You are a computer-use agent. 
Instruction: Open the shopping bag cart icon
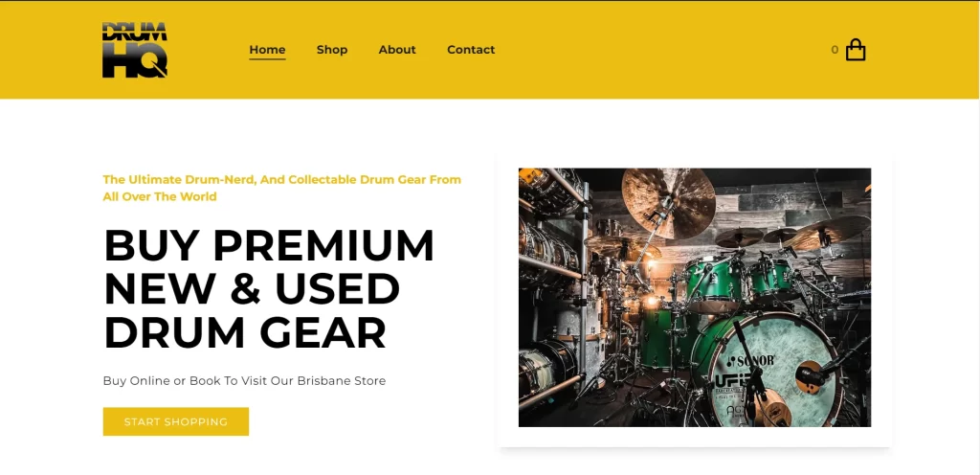(x=856, y=50)
